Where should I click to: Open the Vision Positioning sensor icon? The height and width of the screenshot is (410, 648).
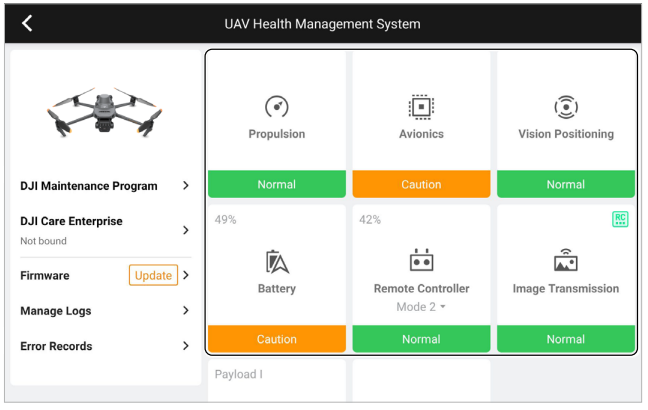click(566, 107)
